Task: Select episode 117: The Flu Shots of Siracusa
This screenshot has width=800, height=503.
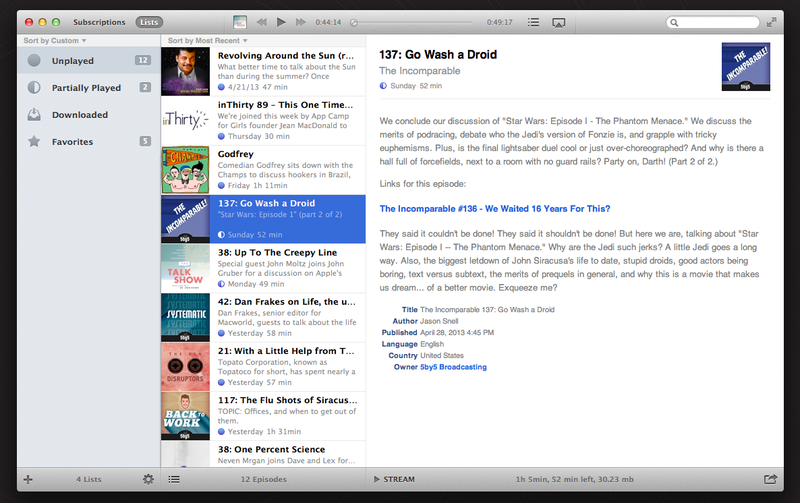Action: tap(263, 416)
